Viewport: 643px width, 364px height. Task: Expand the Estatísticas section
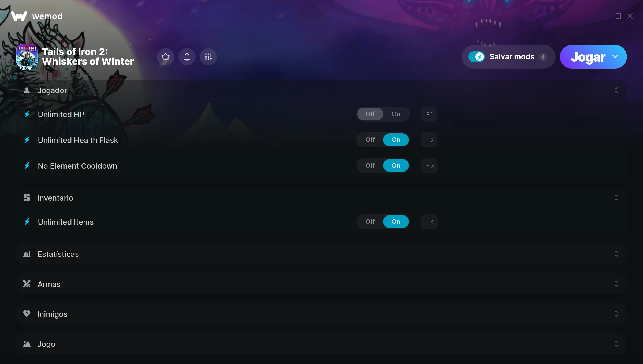coord(616,254)
